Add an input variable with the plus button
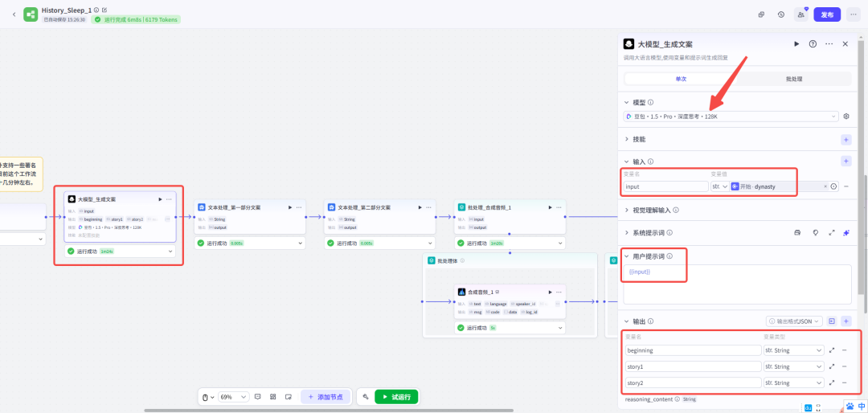Viewport: 868px width, 413px height. 845,162
